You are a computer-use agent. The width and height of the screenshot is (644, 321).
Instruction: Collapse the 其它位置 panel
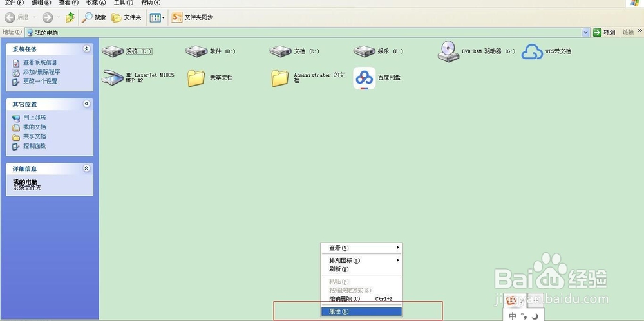(x=86, y=104)
